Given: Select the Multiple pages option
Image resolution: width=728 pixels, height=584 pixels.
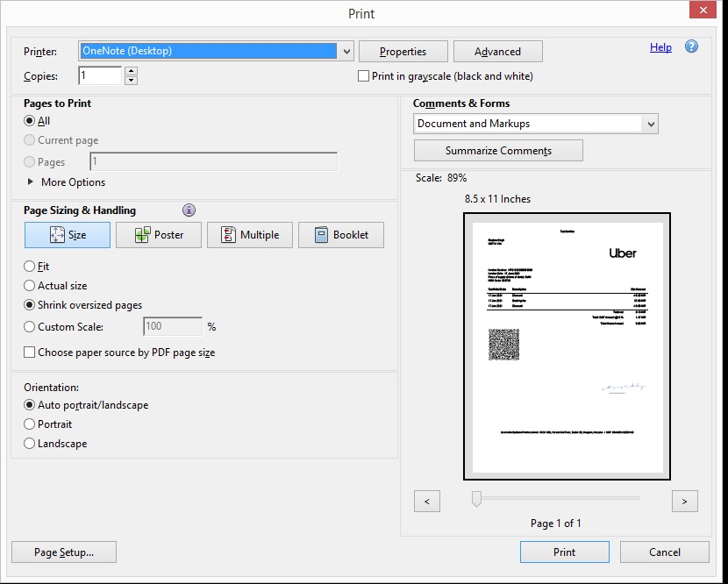Looking at the screenshot, I should 250,235.
